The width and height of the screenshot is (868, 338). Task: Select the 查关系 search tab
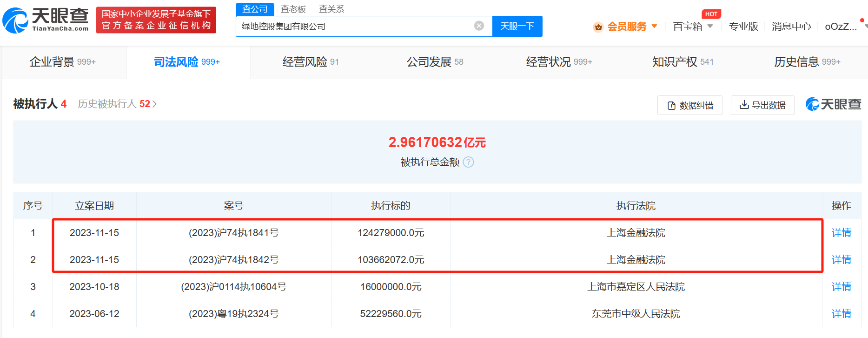[x=331, y=9]
